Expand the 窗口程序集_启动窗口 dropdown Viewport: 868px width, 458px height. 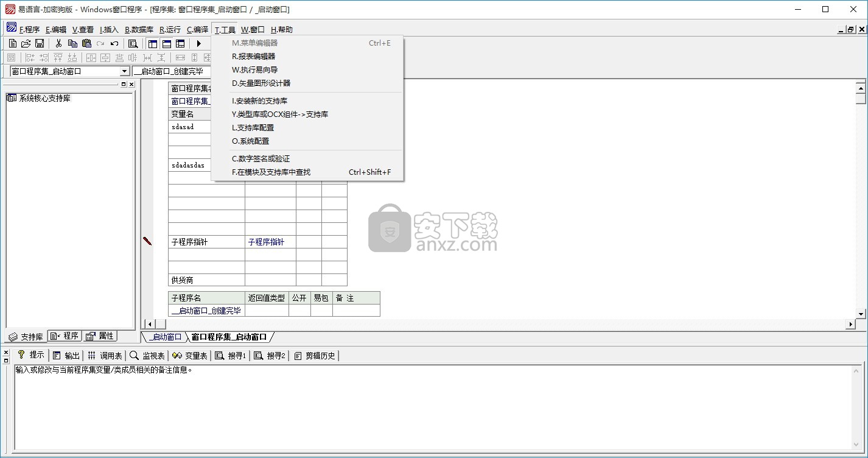coord(124,71)
